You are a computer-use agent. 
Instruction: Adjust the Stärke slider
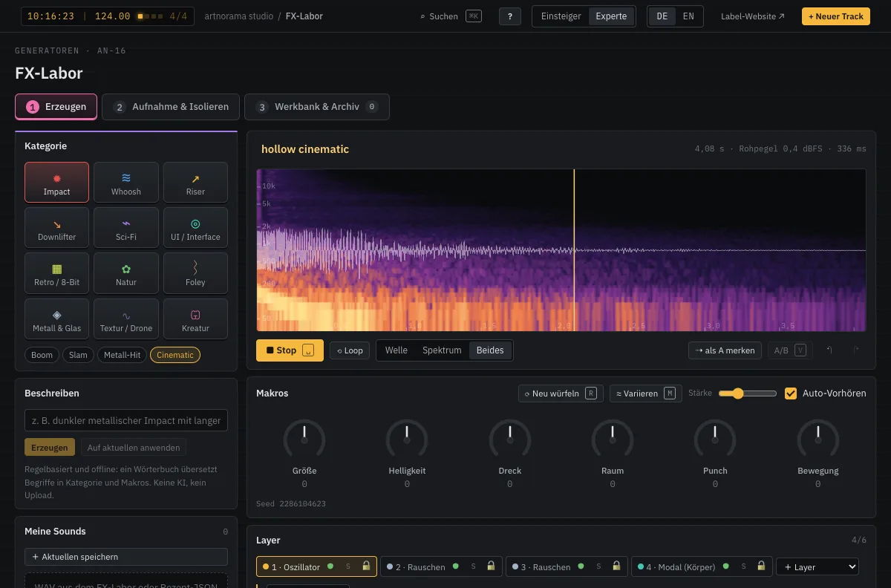point(748,393)
